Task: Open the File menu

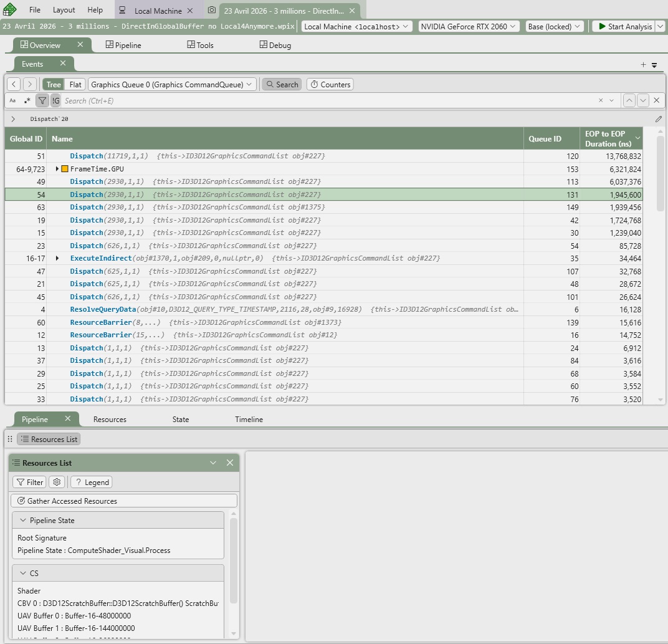Action: [x=35, y=10]
